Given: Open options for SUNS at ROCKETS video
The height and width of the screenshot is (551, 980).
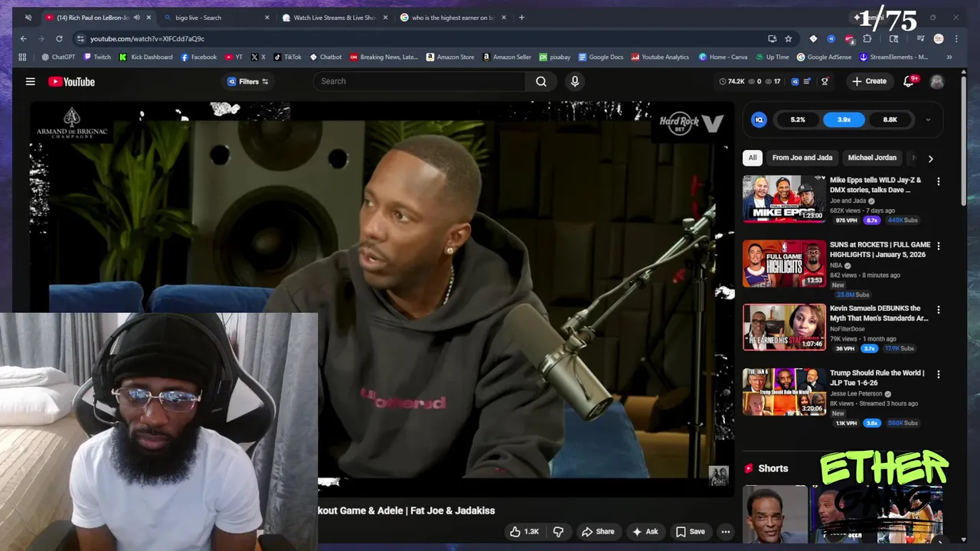Looking at the screenshot, I should coord(939,246).
